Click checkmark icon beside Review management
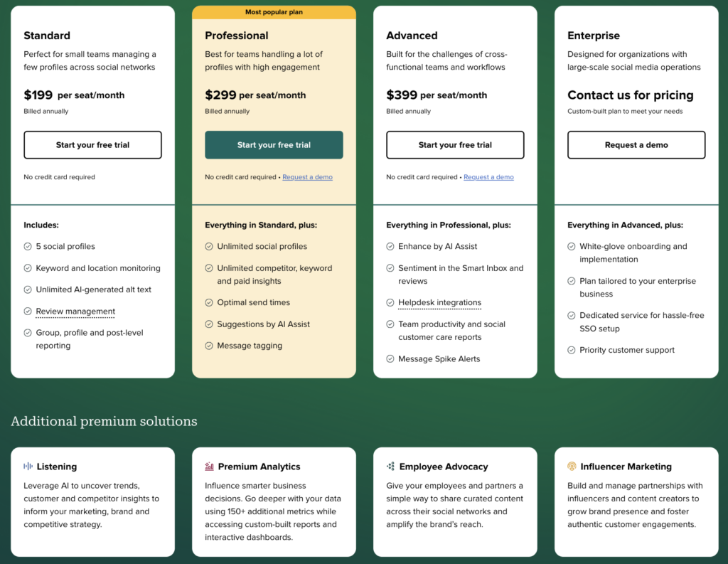Viewport: 728px width, 564px height. click(x=28, y=312)
